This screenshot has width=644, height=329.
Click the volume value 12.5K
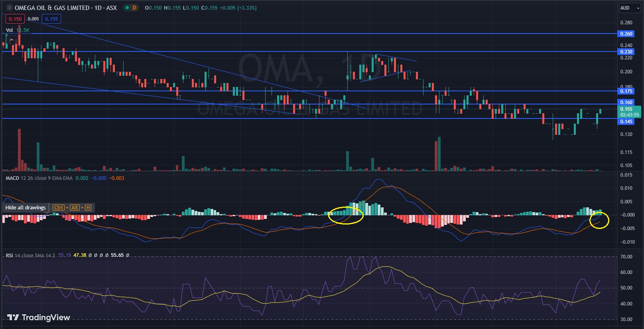23,30
